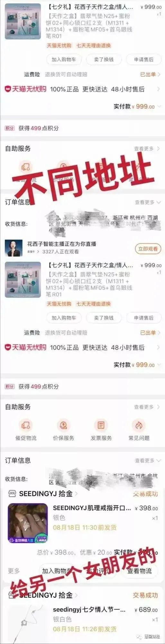Tap the 积分 badge next to 获得499点积分 at top

10,128
